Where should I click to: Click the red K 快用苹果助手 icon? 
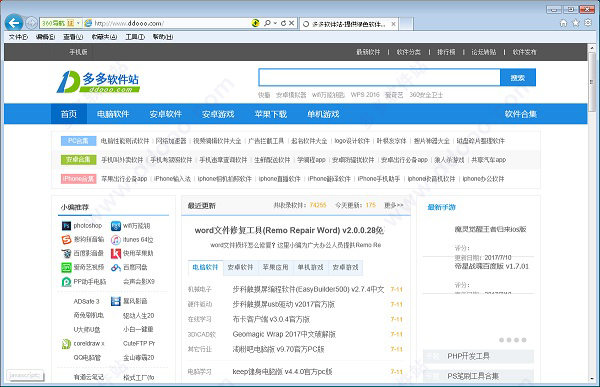point(116,253)
